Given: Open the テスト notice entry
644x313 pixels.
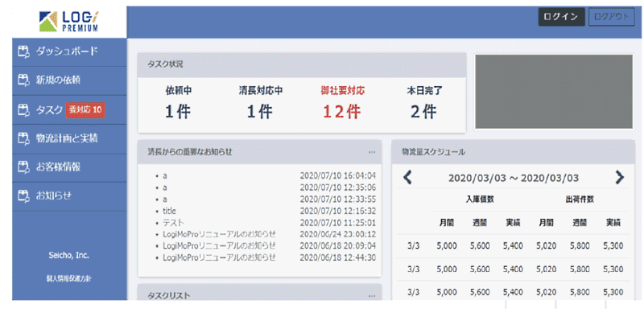Looking at the screenshot, I should coord(173,223).
